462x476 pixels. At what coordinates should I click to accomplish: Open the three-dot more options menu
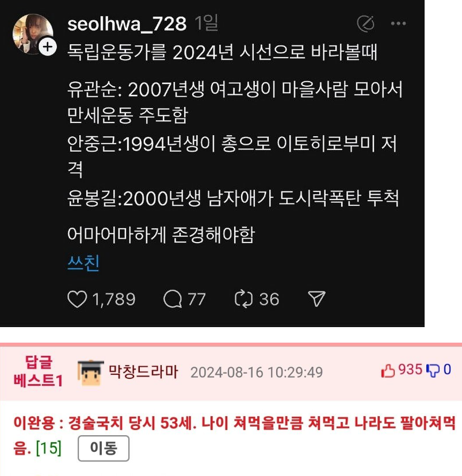pyautogui.click(x=398, y=24)
